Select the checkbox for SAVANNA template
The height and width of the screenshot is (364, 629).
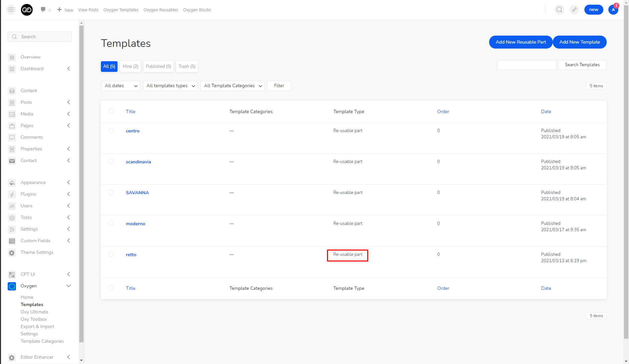click(x=111, y=192)
